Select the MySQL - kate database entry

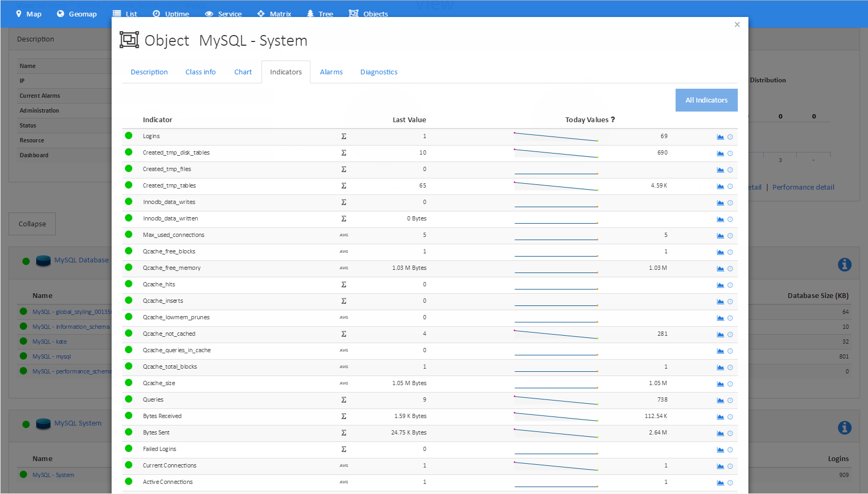[x=49, y=342]
